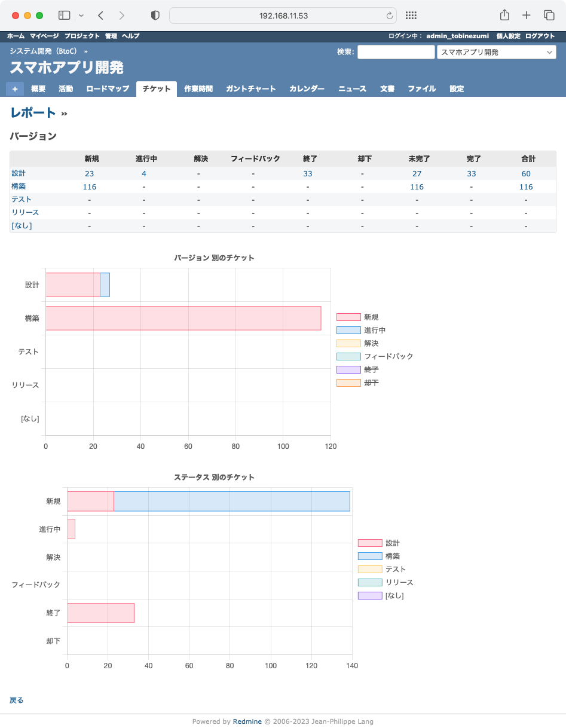Image resolution: width=566 pixels, height=728 pixels.
Task: Open a new browser tab with the plus icon
Action: 525,15
